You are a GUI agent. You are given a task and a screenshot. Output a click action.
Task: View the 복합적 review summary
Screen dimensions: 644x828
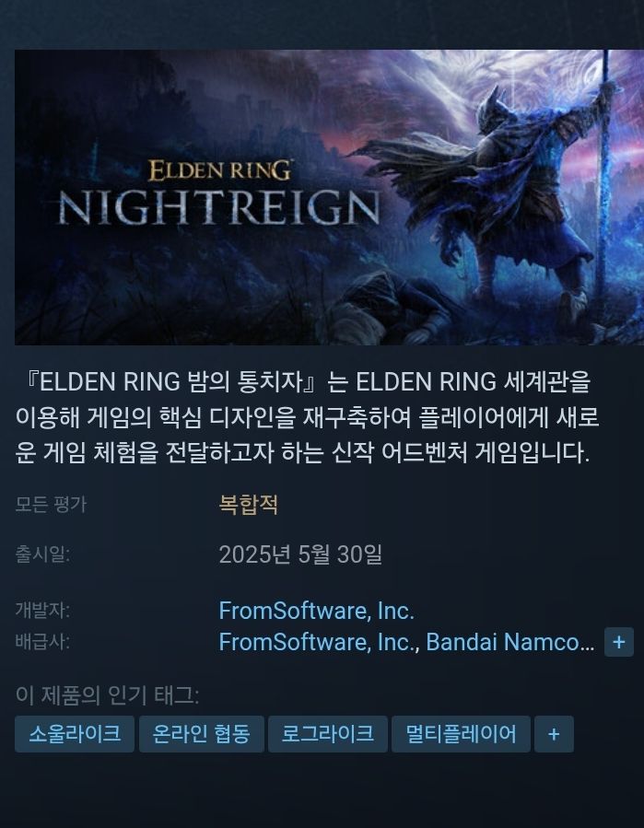click(x=249, y=505)
